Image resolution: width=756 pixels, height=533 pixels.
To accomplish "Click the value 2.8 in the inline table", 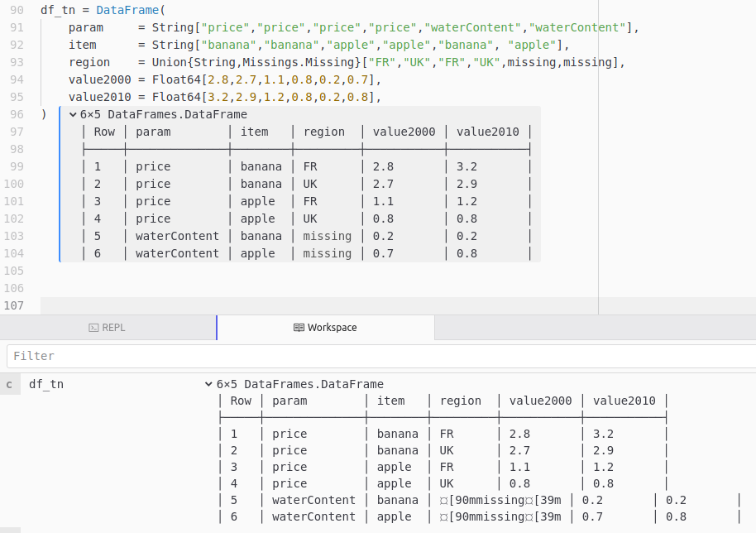I will click(382, 166).
